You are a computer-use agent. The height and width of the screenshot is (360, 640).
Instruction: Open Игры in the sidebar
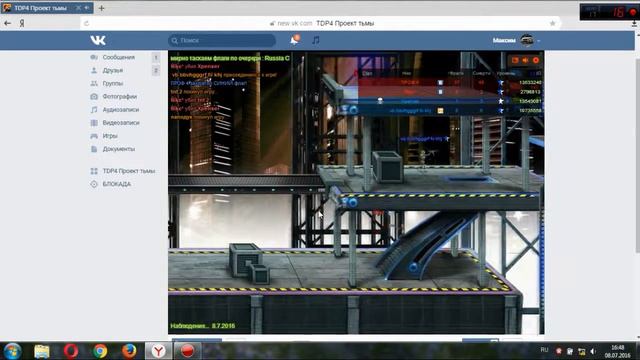click(110, 136)
